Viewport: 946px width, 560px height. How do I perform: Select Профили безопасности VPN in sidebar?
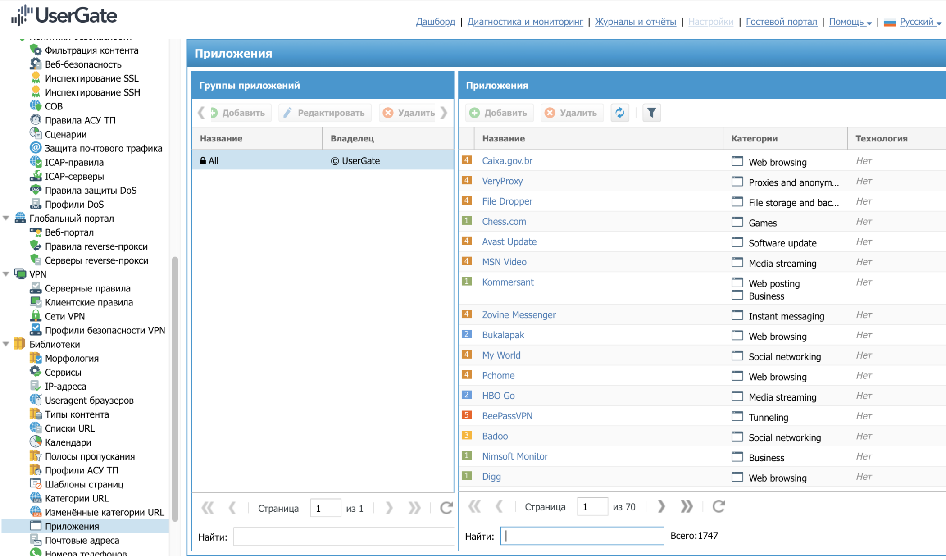point(105,330)
